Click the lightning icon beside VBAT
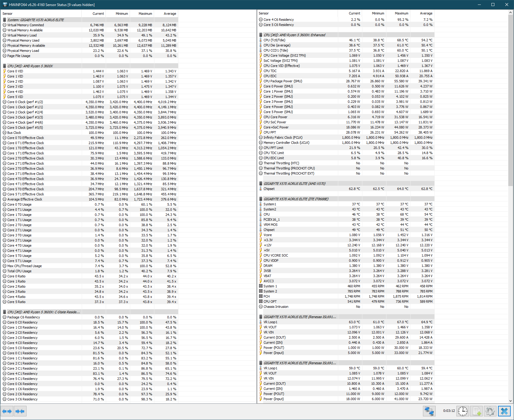The image size is (514, 420). click(x=261, y=276)
